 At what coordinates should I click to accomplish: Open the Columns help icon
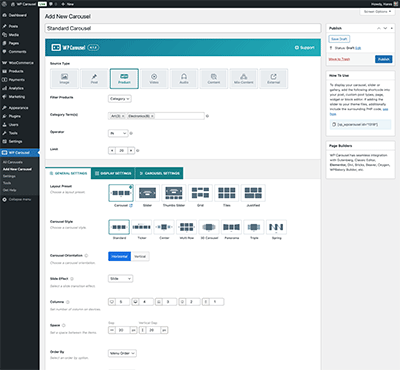pyautogui.click(x=68, y=302)
